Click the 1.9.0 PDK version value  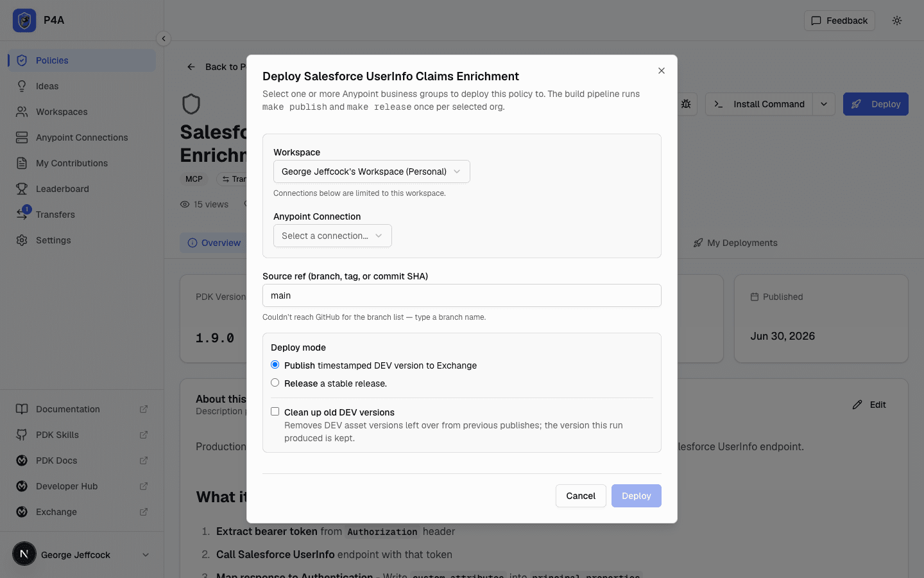click(215, 338)
